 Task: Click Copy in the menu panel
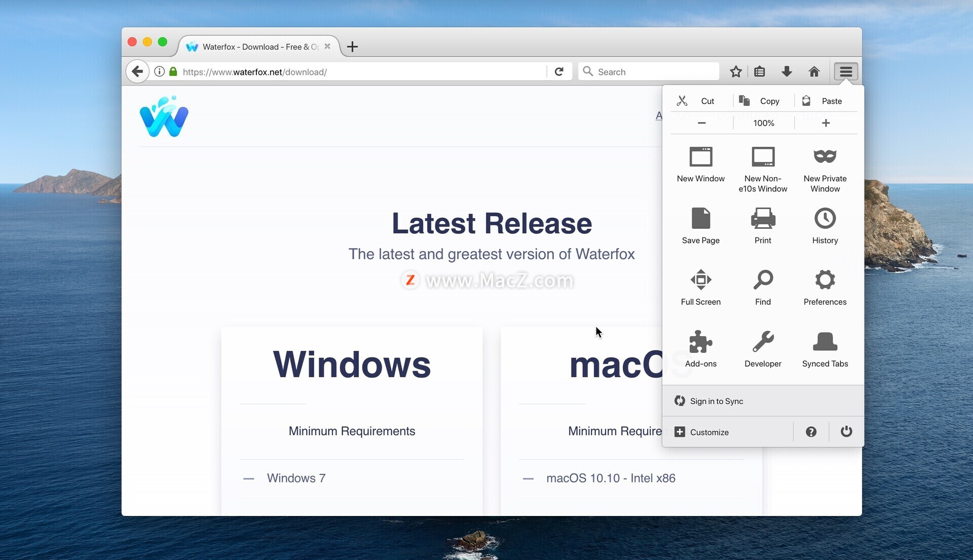point(763,101)
